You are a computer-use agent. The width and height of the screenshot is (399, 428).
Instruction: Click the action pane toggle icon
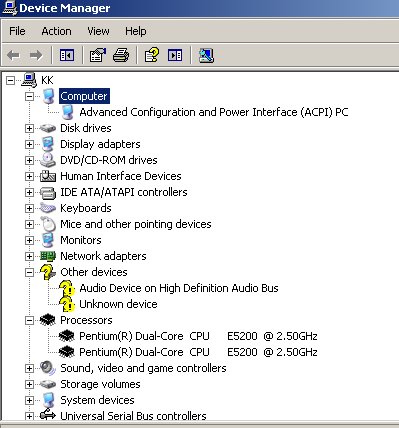175,55
